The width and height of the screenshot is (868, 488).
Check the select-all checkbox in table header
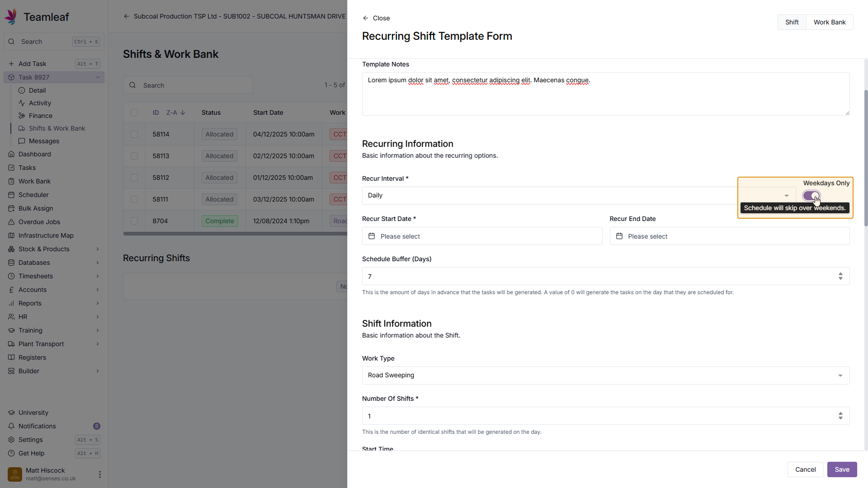pos(134,113)
